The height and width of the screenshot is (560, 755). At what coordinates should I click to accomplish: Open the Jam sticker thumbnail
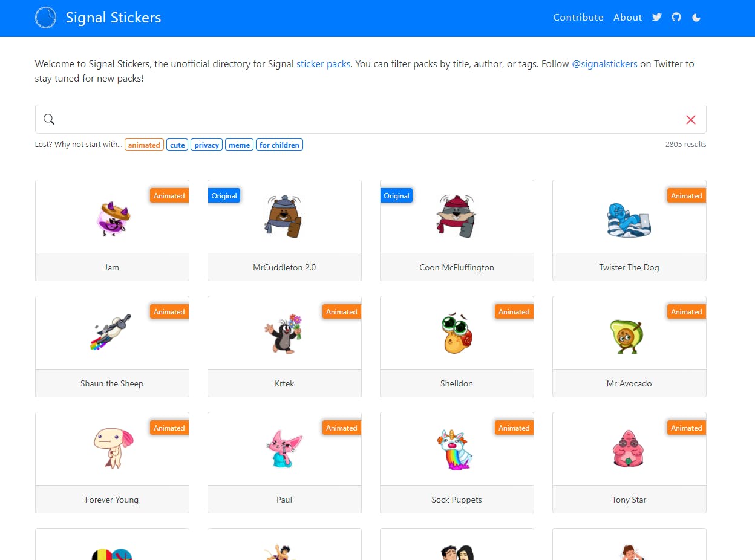(x=112, y=217)
